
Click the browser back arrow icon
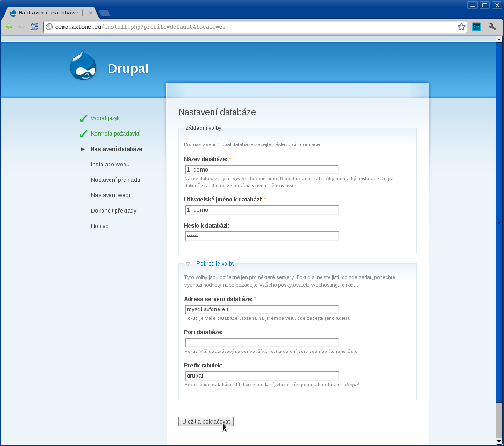click(9, 27)
